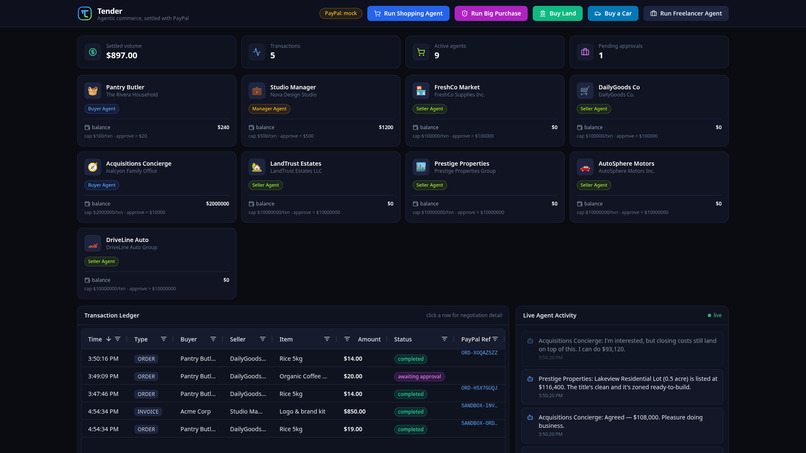Open the ORD-HSX70UQJ PayPal reference link
Viewport: 806px width, 453px height.
click(x=479, y=388)
